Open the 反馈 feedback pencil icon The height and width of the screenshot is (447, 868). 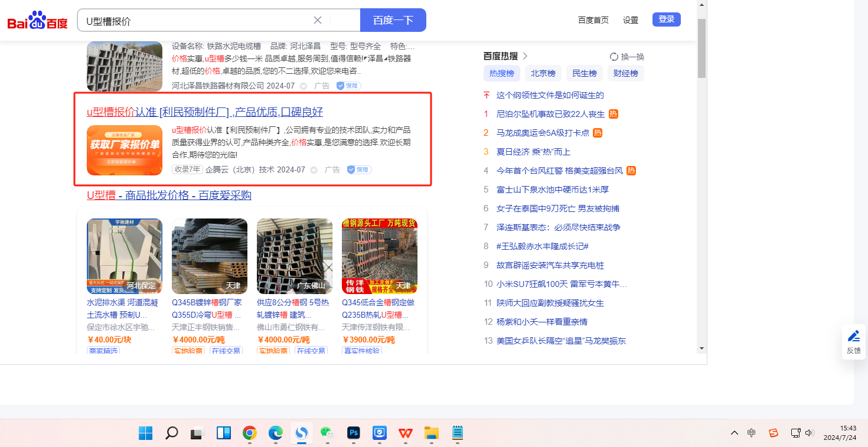point(853,337)
